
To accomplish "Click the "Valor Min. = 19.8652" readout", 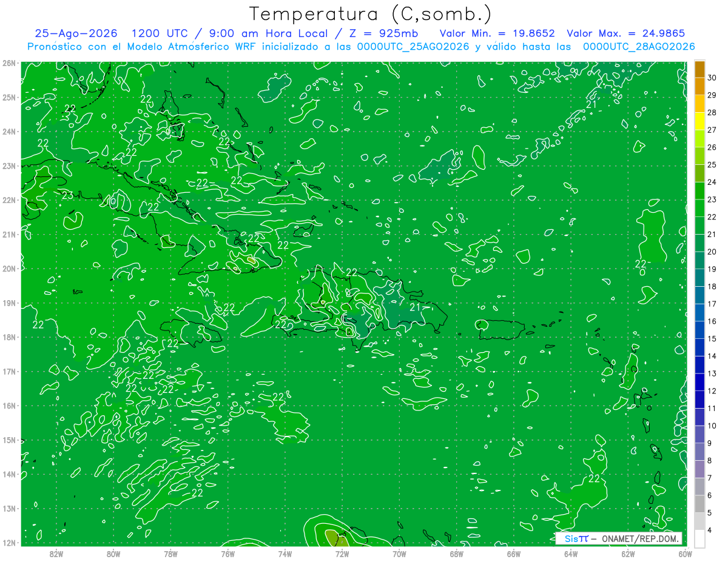I will (497, 33).
